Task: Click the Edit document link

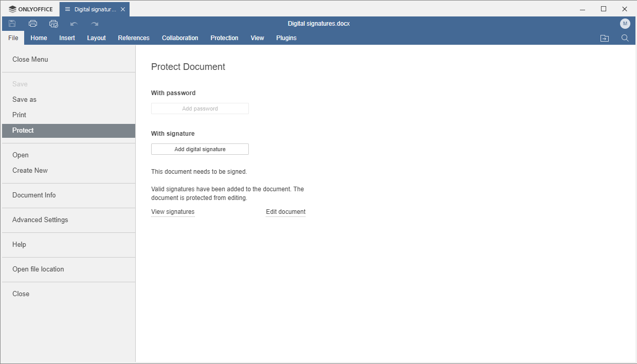Action: (285, 212)
